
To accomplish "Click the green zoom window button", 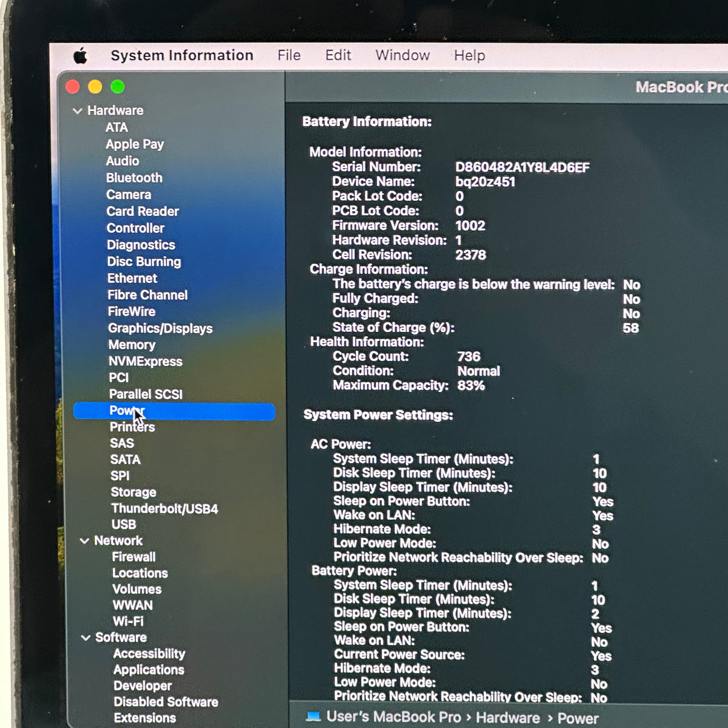I will [x=118, y=87].
